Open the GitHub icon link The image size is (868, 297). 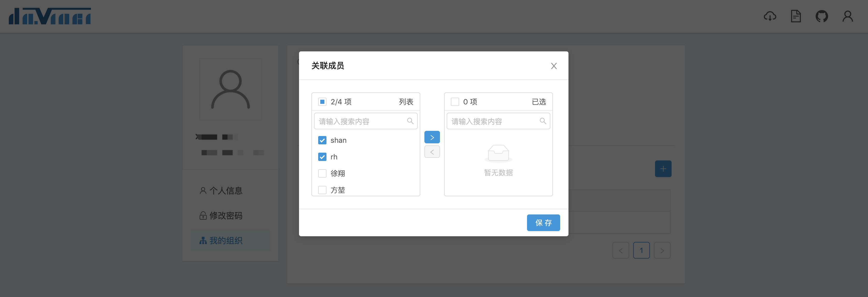click(822, 16)
